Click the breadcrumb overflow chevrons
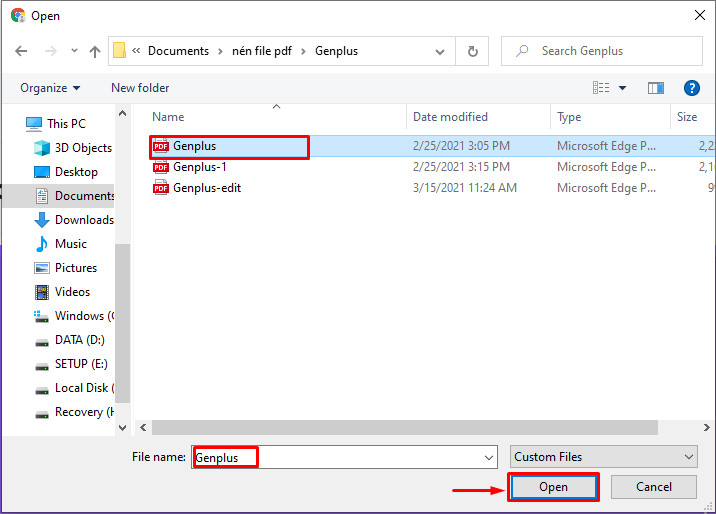Image resolution: width=716 pixels, height=514 pixels. [x=136, y=51]
